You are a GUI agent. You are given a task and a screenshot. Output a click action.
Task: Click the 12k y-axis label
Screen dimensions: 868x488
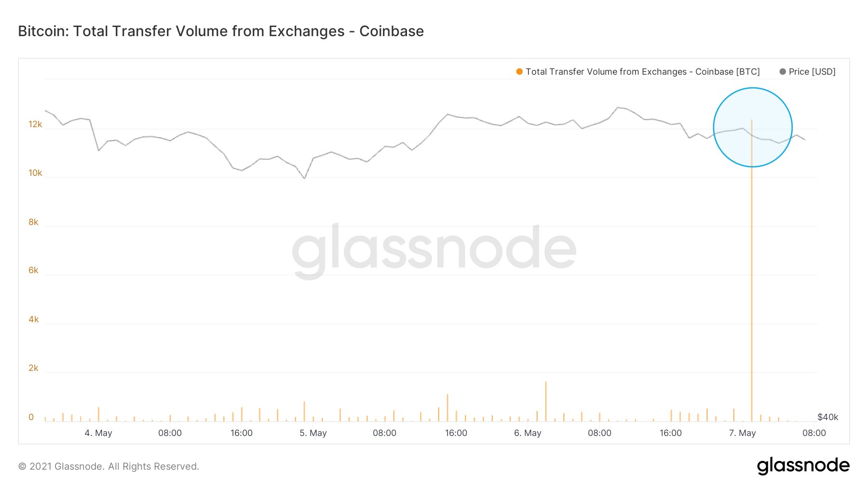(35, 124)
